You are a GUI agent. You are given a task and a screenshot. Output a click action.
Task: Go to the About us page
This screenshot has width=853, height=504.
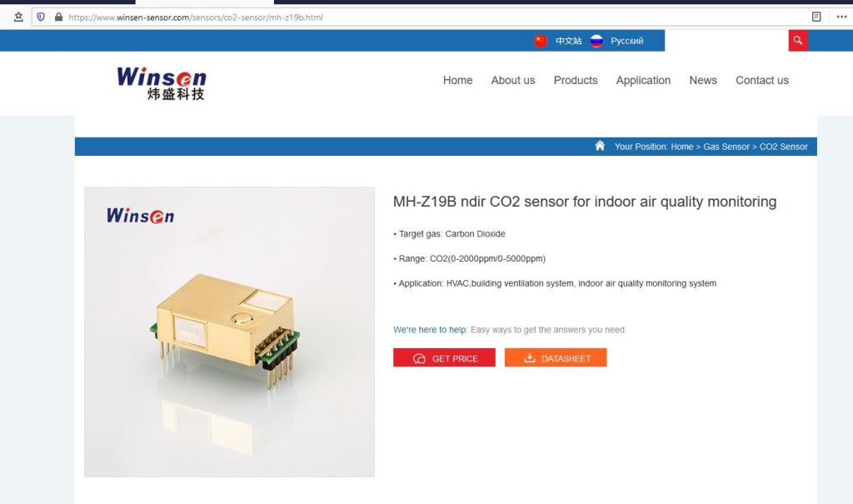pyautogui.click(x=513, y=80)
